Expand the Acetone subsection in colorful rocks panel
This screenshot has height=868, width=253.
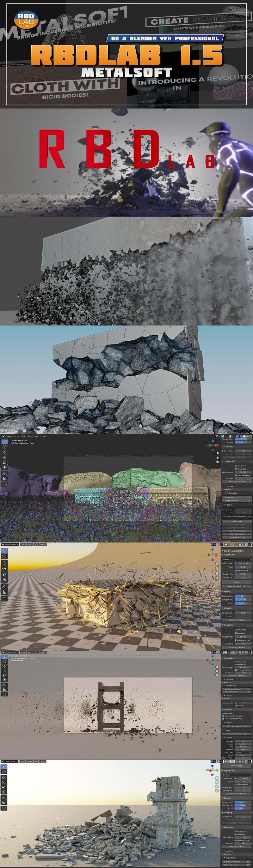coord(229,486)
